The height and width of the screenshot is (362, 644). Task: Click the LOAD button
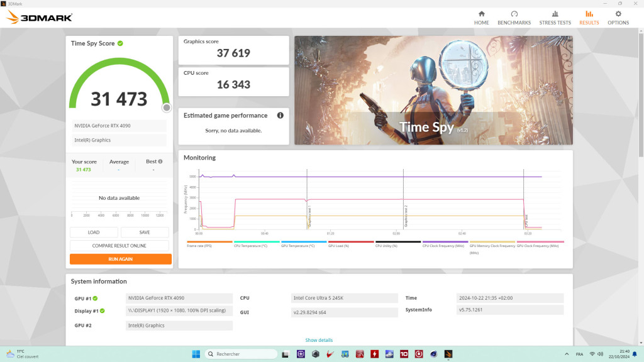tap(94, 233)
